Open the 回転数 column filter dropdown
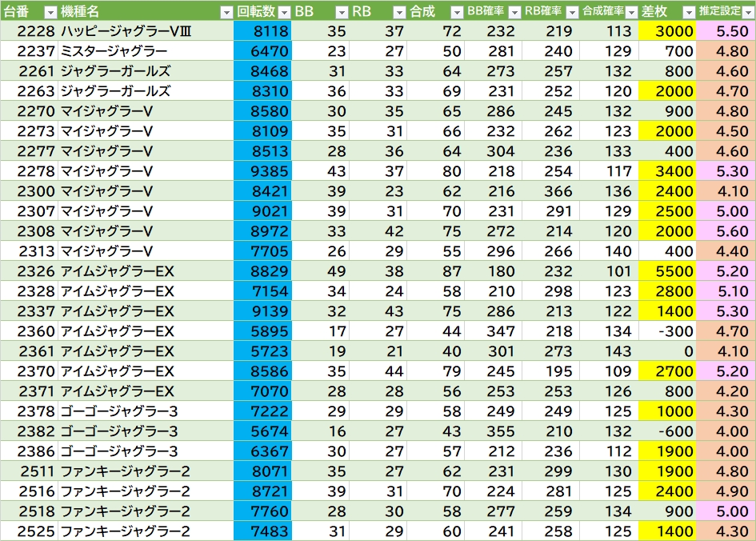The image size is (756, 541). coord(285,12)
